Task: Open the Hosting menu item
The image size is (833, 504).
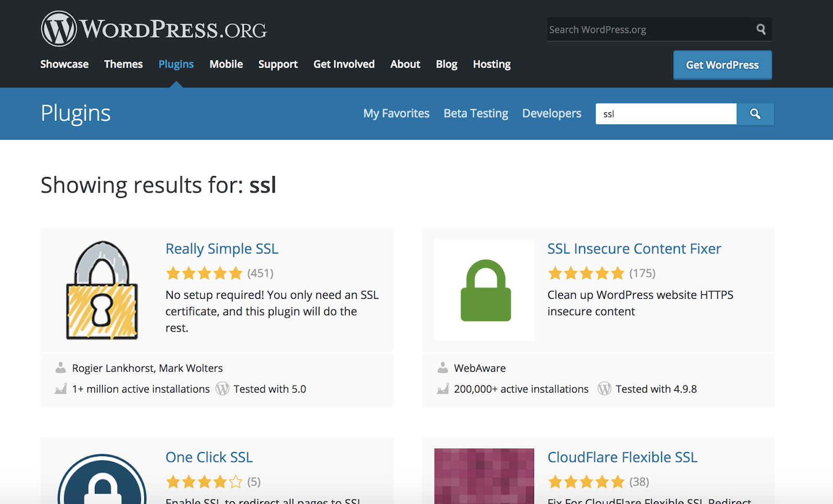Action: pos(492,64)
